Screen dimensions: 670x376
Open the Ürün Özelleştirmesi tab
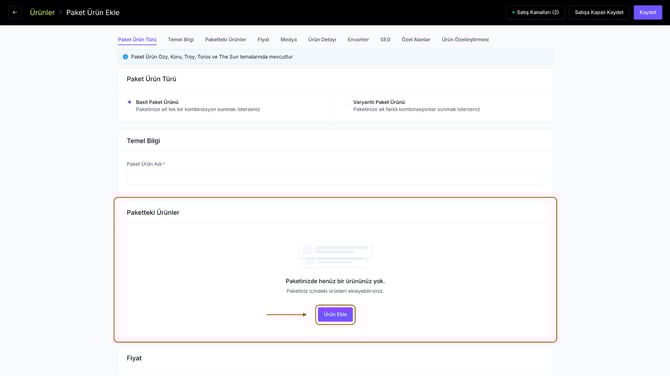465,39
